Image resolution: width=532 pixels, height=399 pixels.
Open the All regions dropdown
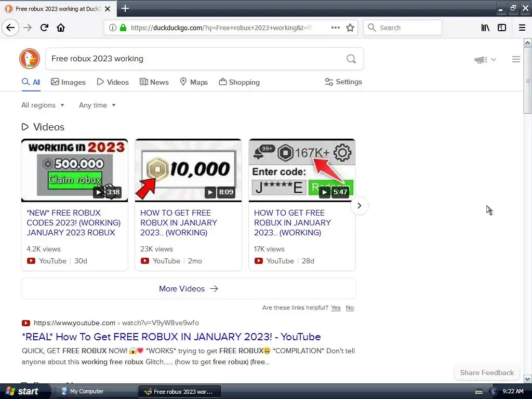click(x=43, y=105)
